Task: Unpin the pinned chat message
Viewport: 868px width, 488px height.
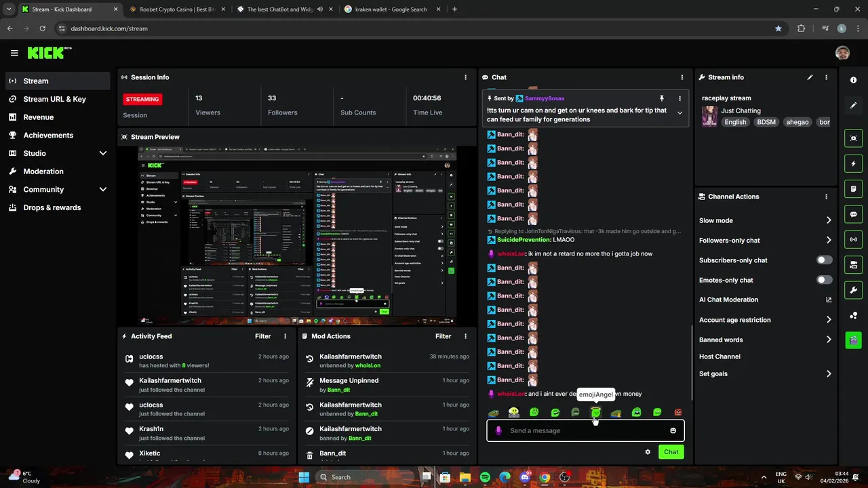Action: click(x=662, y=98)
